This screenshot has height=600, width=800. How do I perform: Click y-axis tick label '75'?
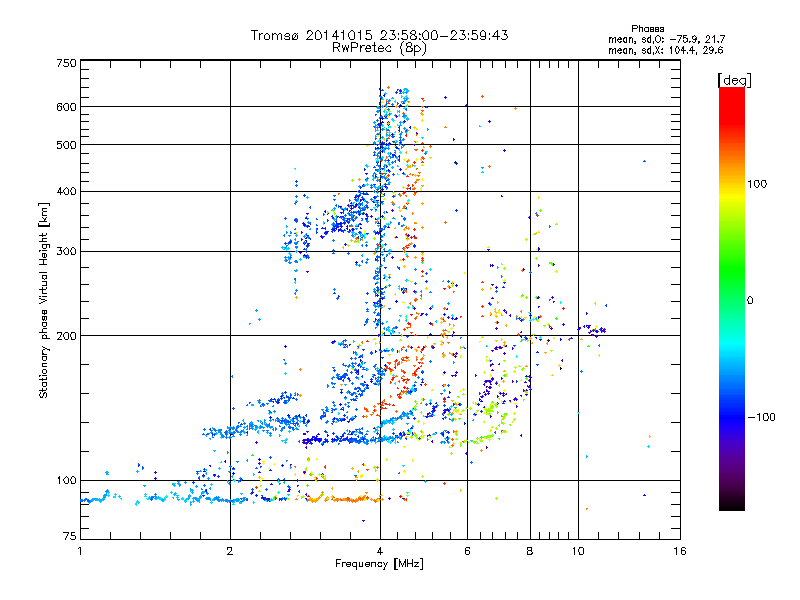[70, 536]
